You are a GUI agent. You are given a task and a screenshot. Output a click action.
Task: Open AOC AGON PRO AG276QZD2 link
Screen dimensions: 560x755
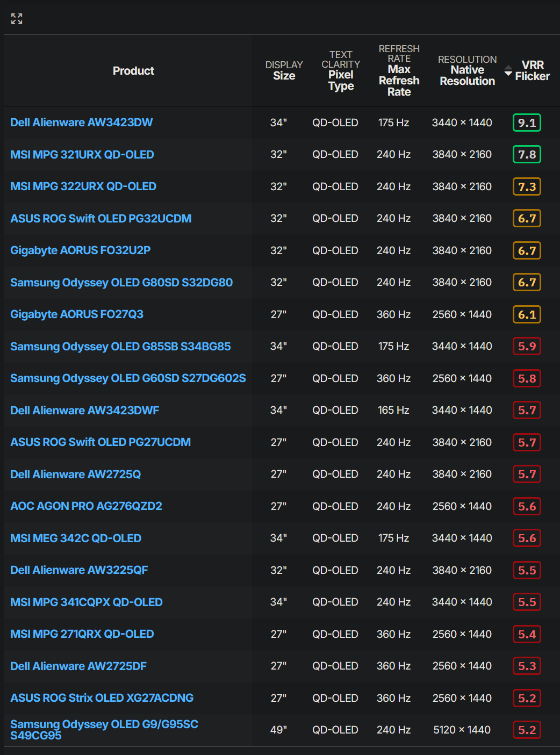[x=86, y=506]
